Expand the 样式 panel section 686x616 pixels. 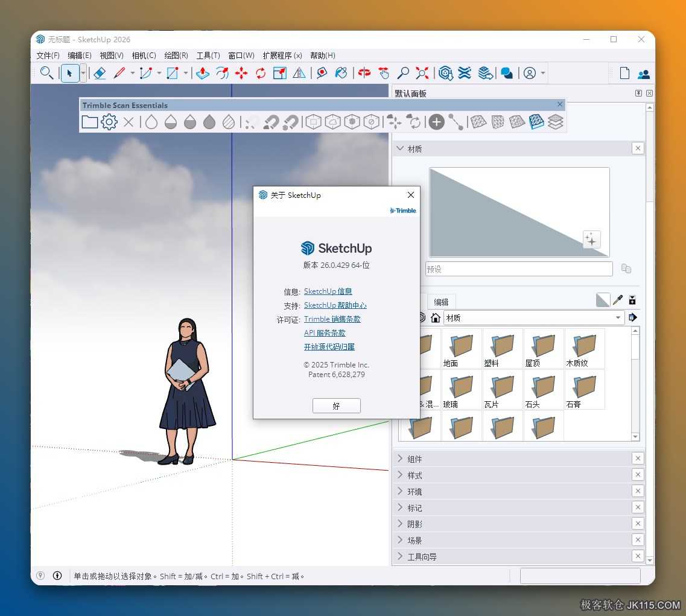400,474
